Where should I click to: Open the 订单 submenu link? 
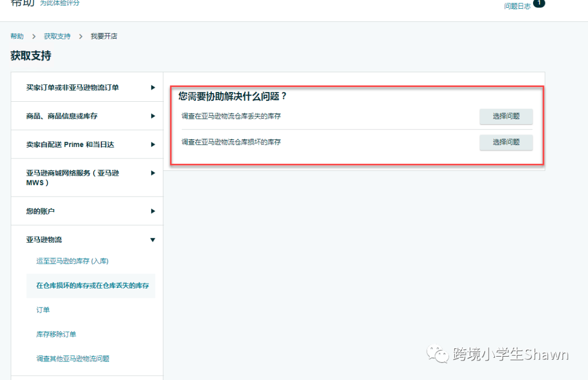coord(43,310)
